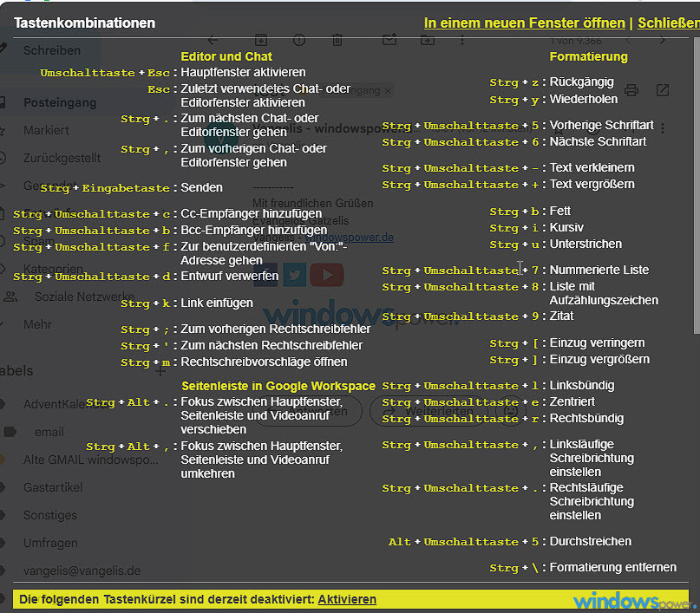Click the Wiederholen entry
700x613 pixels.
584,99
